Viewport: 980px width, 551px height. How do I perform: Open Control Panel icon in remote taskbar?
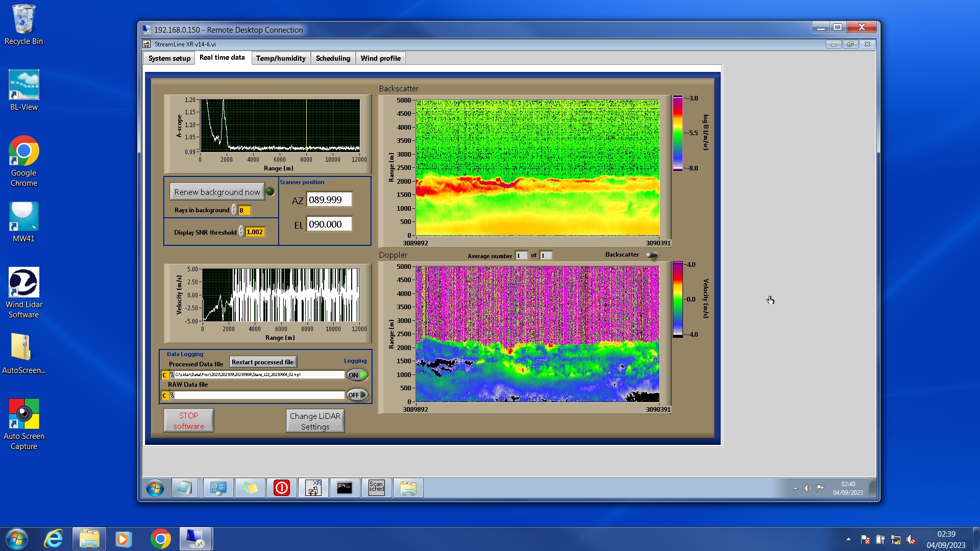click(218, 488)
